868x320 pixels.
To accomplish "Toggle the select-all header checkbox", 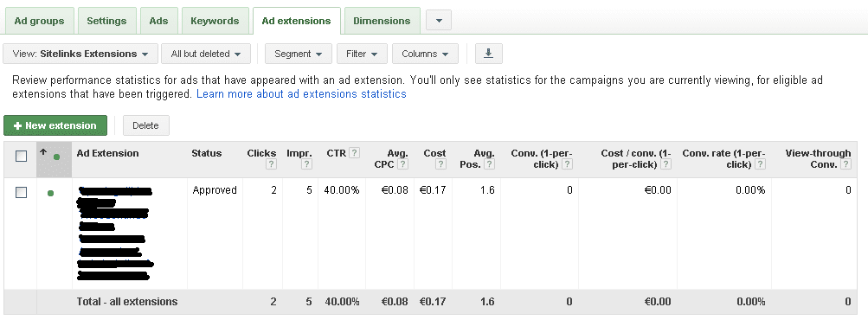I will tap(21, 157).
